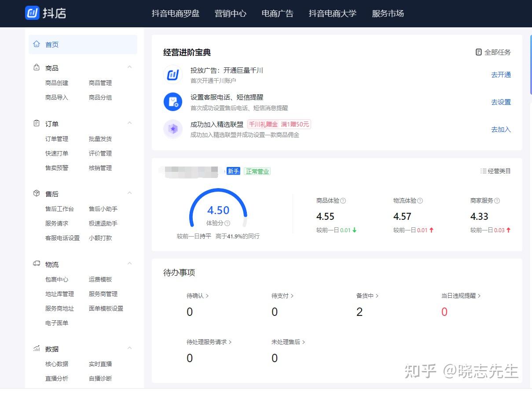532x393 pixels.
Task: Open 备货中 pending items
Action: pos(367,296)
